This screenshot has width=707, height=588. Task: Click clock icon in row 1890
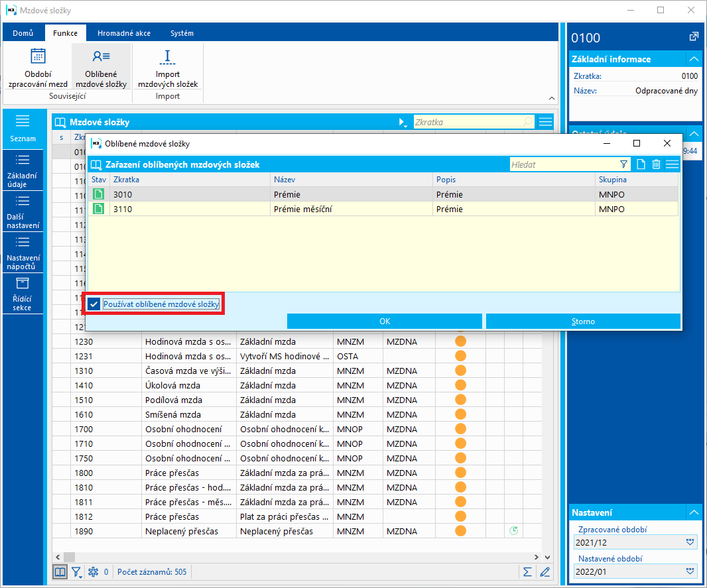coord(513,531)
